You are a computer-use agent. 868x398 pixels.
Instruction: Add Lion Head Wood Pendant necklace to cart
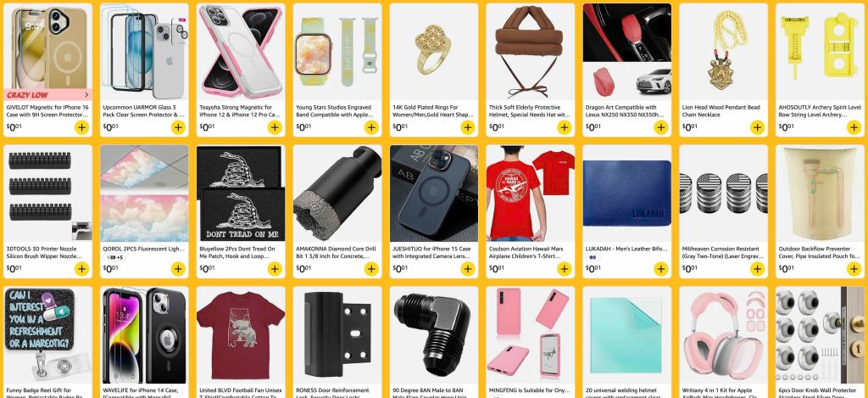[x=757, y=127]
